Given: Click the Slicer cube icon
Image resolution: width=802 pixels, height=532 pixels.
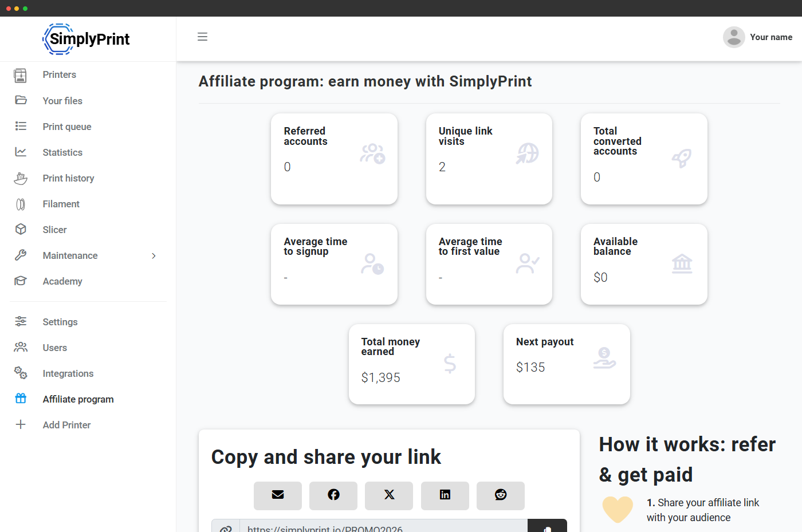Looking at the screenshot, I should point(21,229).
